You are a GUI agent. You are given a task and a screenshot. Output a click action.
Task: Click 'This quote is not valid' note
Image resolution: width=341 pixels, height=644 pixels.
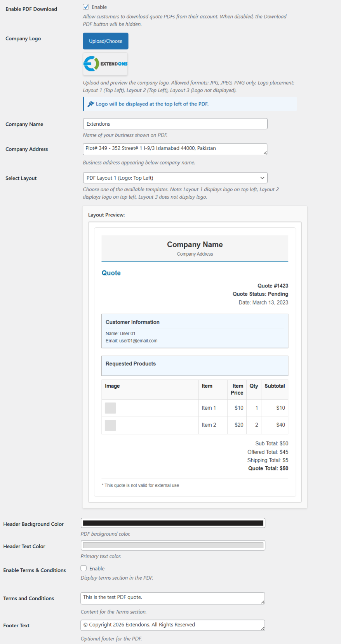point(140,485)
